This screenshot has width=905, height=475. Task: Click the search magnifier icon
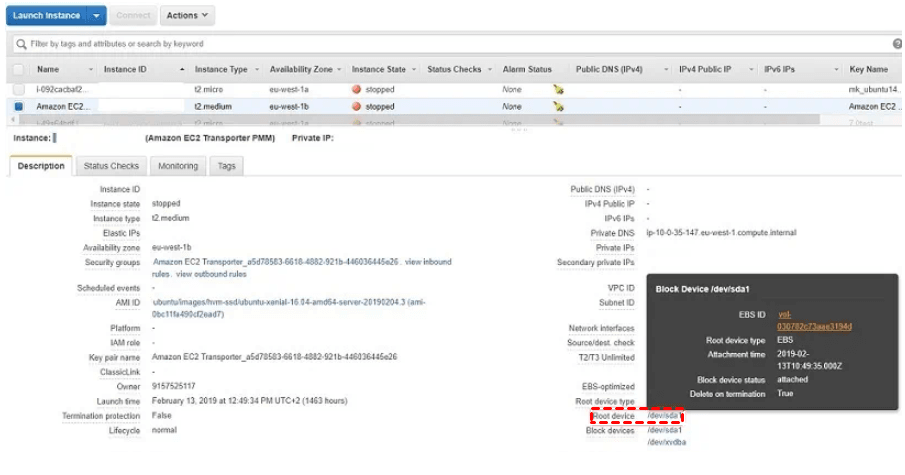pos(21,44)
